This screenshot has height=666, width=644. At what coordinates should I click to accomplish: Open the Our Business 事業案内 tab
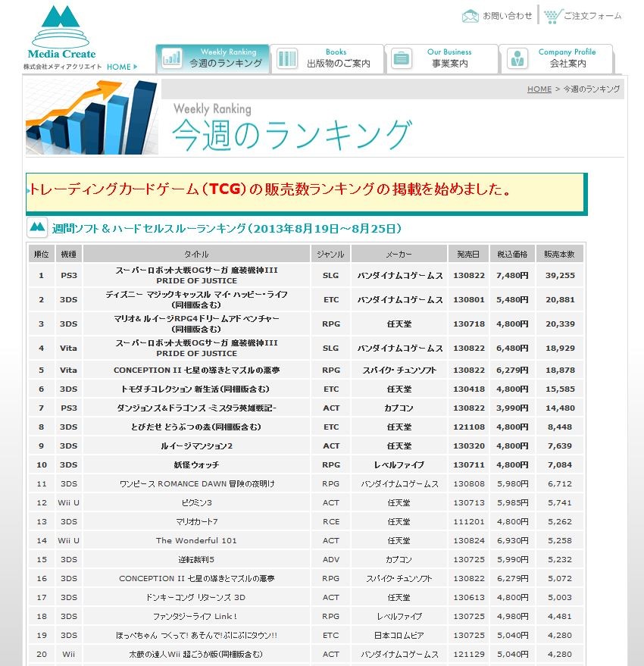point(442,58)
